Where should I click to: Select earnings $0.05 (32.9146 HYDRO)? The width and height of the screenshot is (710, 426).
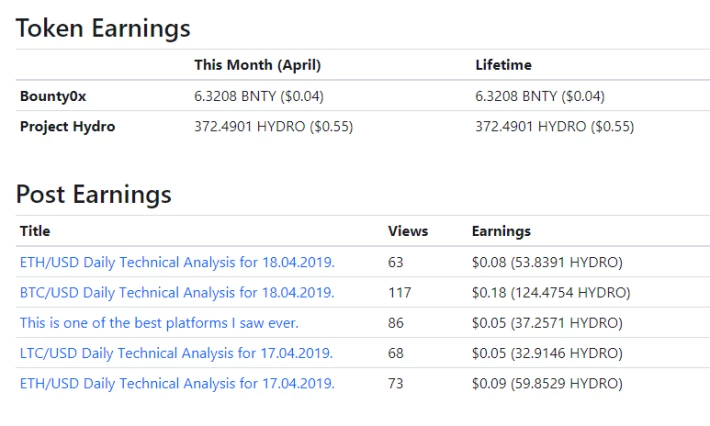(x=547, y=353)
